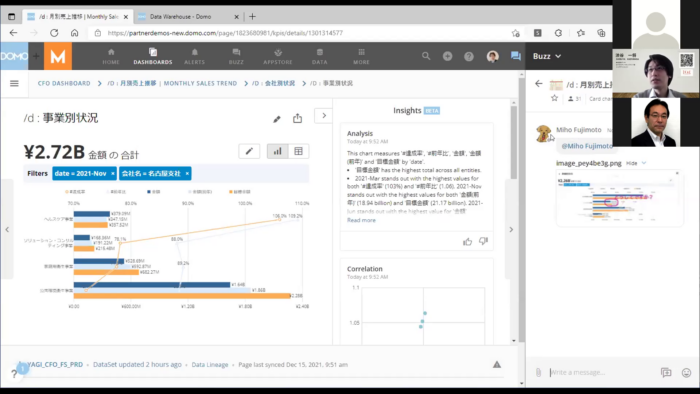The width and height of the screenshot is (700, 394).
Task: Go to Domo Home
Action: coord(111,57)
